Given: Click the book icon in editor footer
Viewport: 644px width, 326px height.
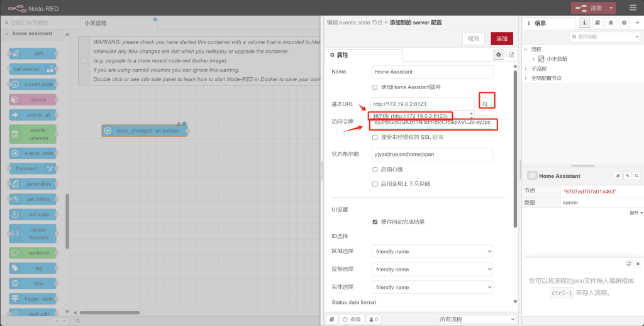Looking at the screenshot, I should (332, 320).
